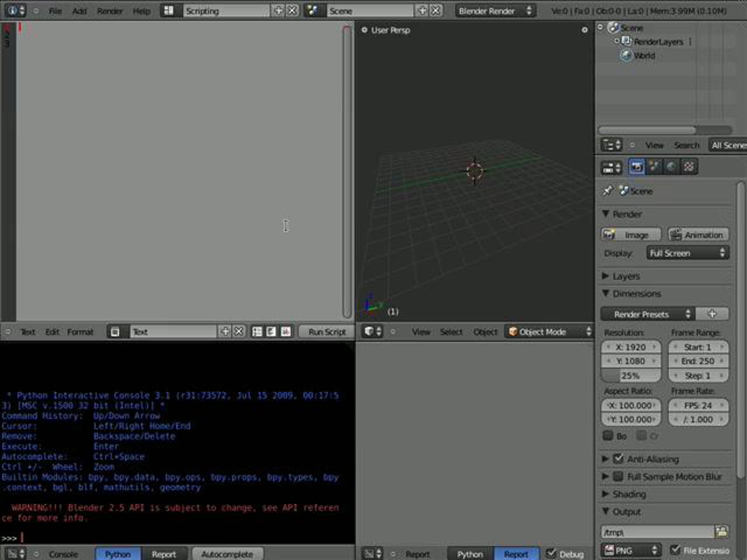Click the text editor vertical scrollbar

coord(347,172)
